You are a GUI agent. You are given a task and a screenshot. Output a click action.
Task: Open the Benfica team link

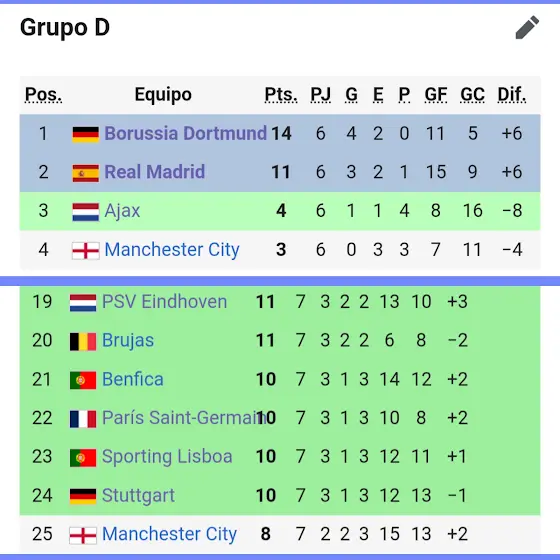[x=132, y=379]
